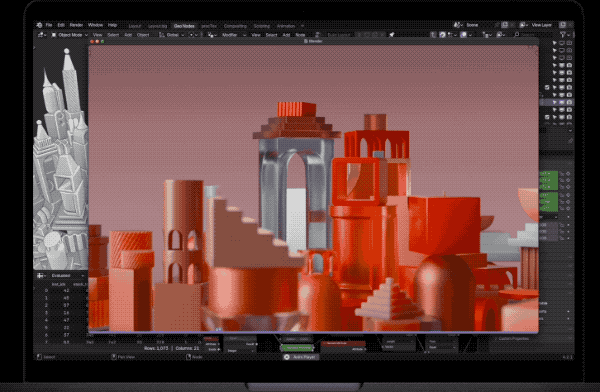Click the rendered red buildings image
Image resolution: width=600 pixels, height=392 pixels.
313,188
